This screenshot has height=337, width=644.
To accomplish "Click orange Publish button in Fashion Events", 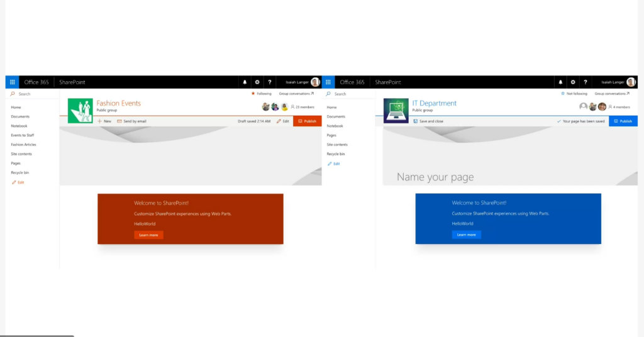I will 307,121.
